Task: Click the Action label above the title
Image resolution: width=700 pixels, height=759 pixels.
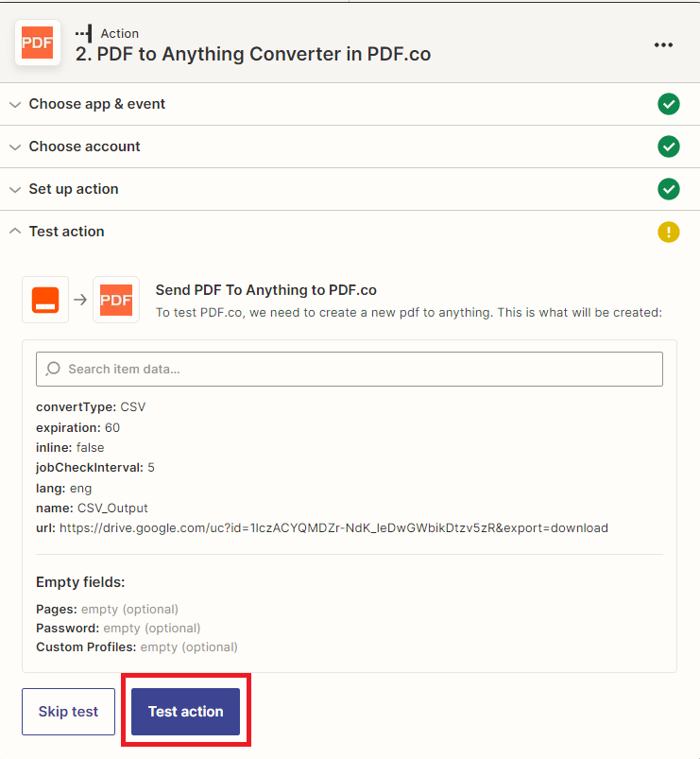Action: 119,33
